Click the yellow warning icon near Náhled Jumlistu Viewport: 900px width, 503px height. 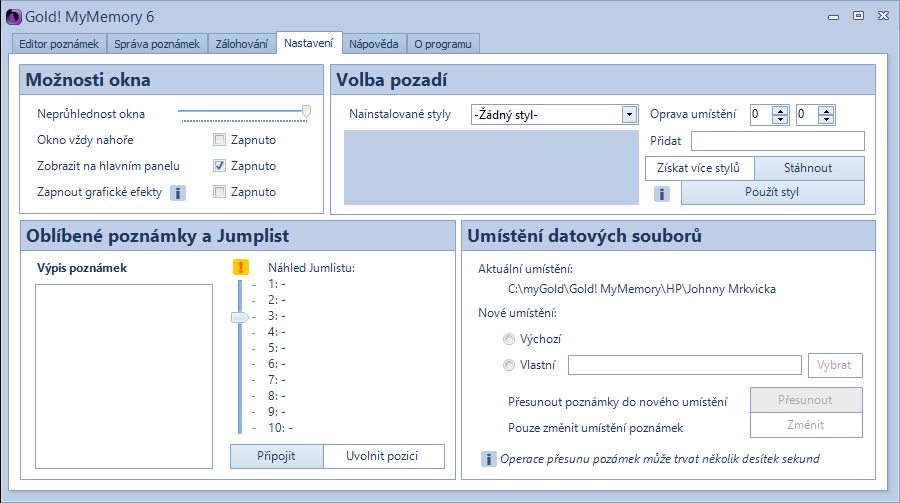point(240,267)
